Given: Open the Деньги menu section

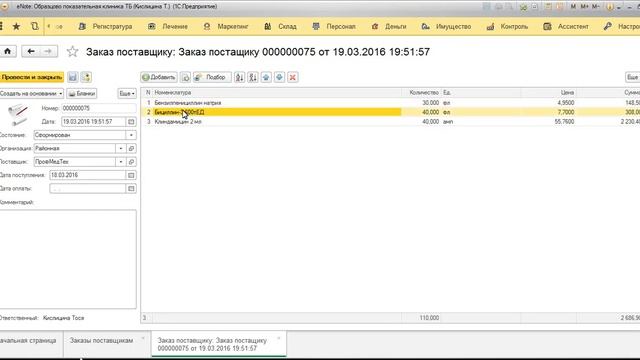Looking at the screenshot, I should click(x=389, y=27).
